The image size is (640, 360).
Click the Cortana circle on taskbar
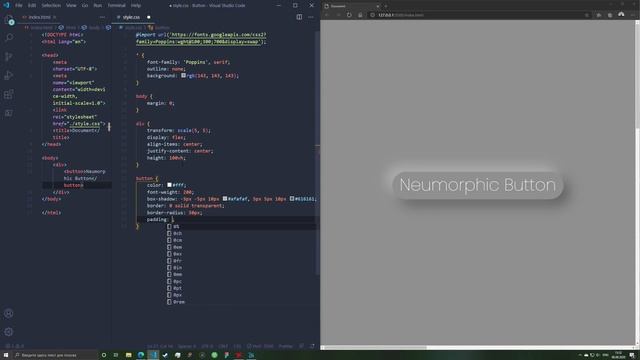point(104,355)
